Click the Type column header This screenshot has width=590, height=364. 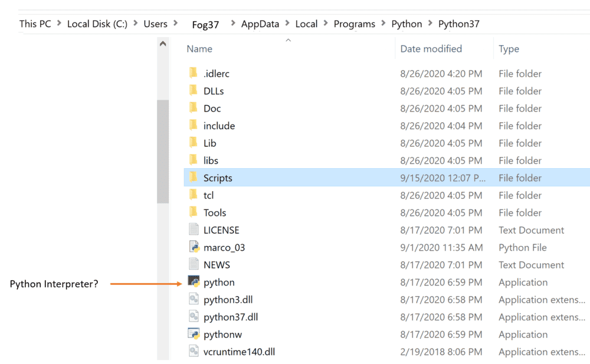click(509, 49)
